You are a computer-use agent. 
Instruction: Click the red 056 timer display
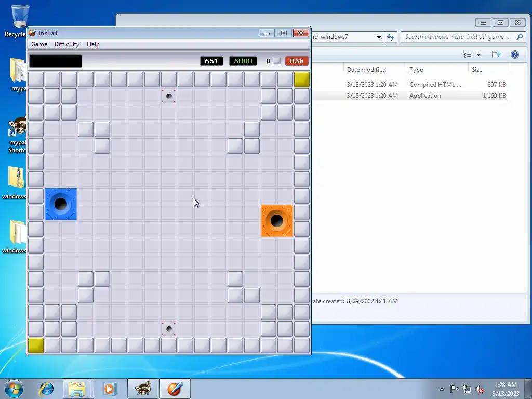pos(297,61)
